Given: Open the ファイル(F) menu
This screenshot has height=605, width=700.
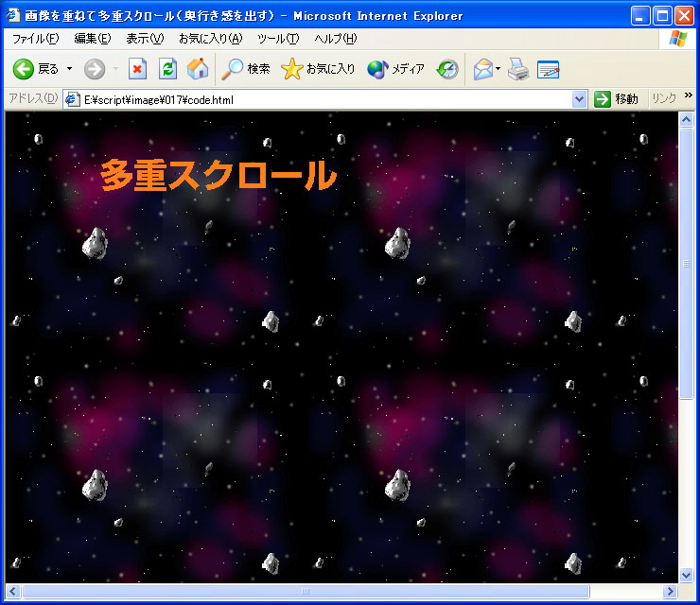Looking at the screenshot, I should (35, 39).
